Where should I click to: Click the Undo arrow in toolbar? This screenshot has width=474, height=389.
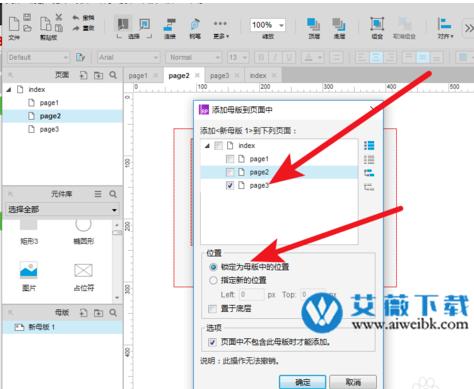click(x=76, y=18)
